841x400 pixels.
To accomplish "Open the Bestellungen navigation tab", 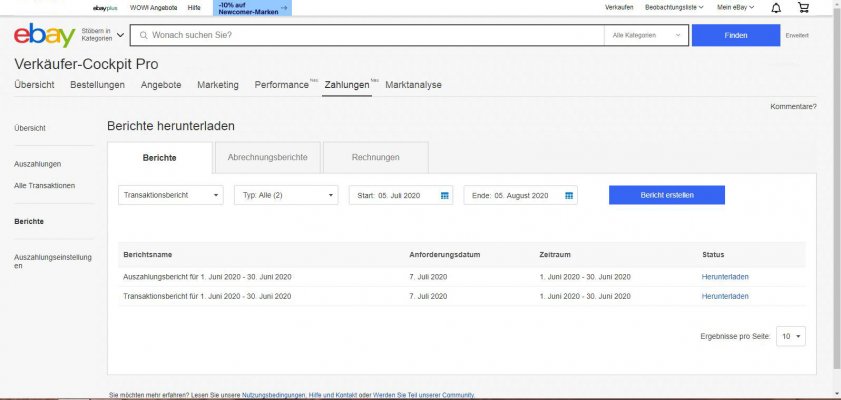I will [x=97, y=85].
